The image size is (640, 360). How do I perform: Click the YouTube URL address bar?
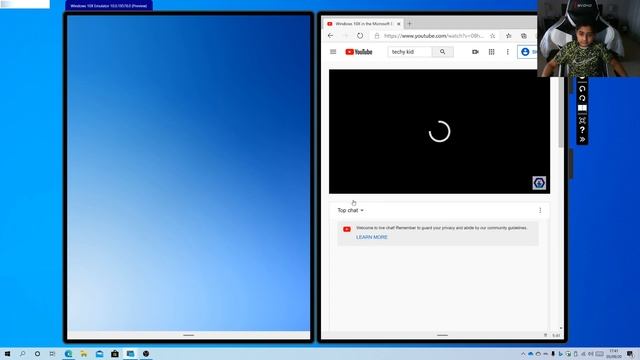click(x=434, y=36)
